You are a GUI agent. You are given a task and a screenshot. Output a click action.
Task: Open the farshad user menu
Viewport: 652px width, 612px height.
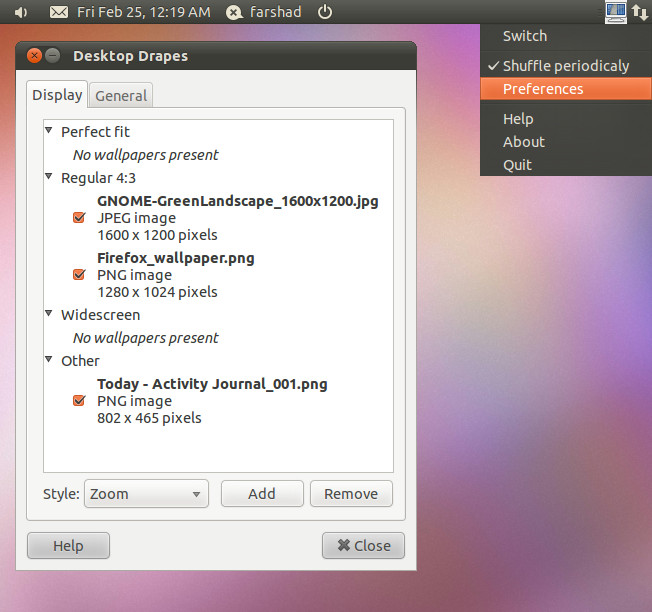(276, 12)
